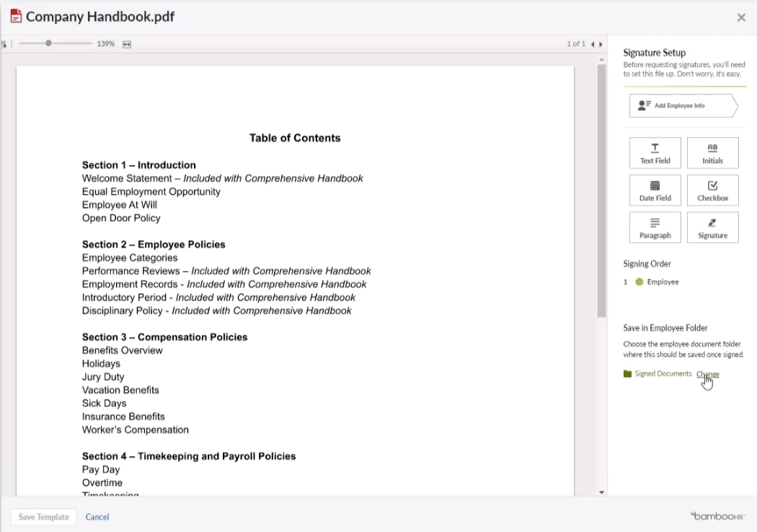The image size is (757, 532).
Task: Go to the previous page arrow
Action: [x=593, y=44]
